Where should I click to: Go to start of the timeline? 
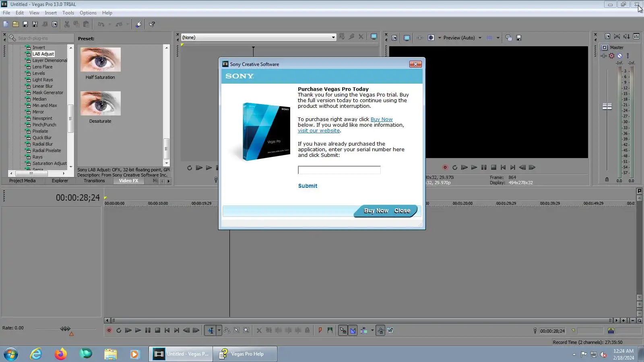point(167,330)
